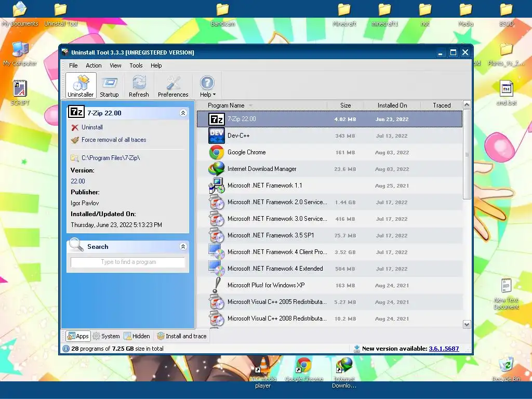Click the program list scroll down arrow

coord(467,325)
